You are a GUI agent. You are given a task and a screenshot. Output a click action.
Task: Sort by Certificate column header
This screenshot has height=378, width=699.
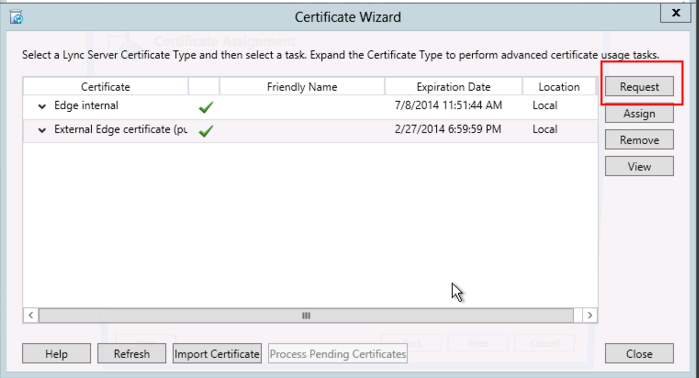[106, 86]
